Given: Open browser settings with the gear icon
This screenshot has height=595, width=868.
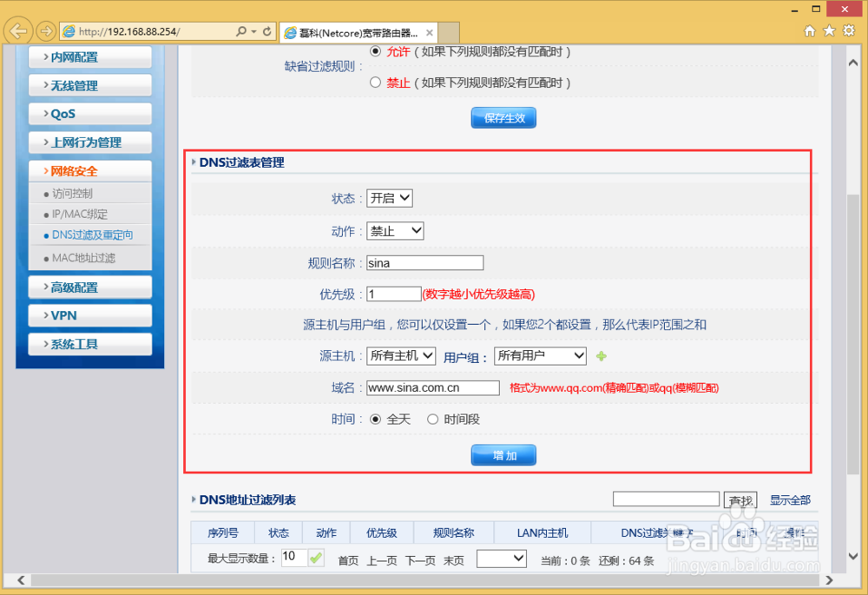Looking at the screenshot, I should pos(848,29).
